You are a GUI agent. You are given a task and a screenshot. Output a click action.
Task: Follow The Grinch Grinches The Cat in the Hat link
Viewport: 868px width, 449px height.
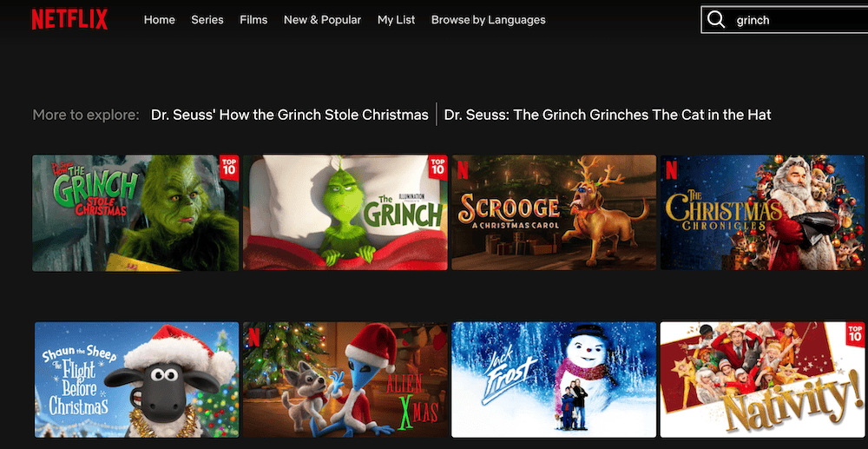click(608, 115)
